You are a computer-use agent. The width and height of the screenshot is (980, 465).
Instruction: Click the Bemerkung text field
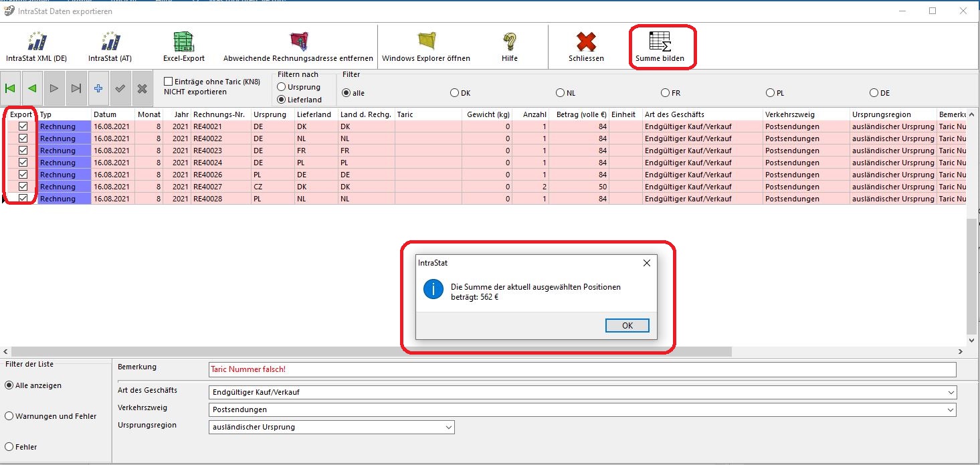click(x=582, y=369)
